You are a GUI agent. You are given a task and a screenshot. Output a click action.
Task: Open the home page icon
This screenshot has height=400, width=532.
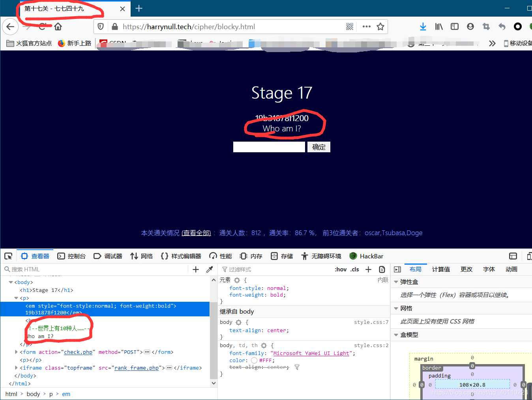point(58,26)
